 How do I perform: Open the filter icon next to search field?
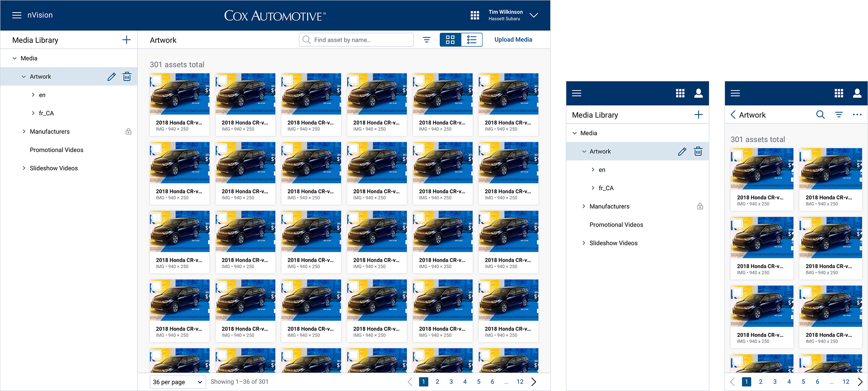[427, 40]
